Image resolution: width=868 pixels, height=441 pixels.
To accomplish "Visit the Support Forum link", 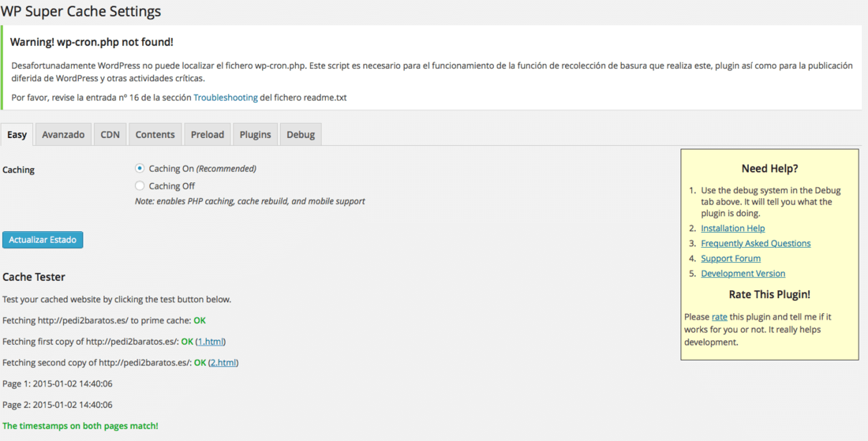I will pyautogui.click(x=731, y=259).
